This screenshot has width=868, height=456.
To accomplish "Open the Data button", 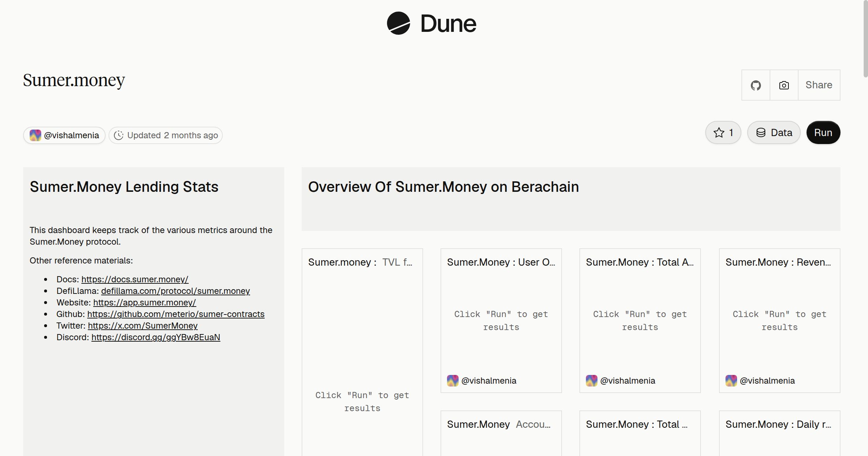I will (x=774, y=132).
